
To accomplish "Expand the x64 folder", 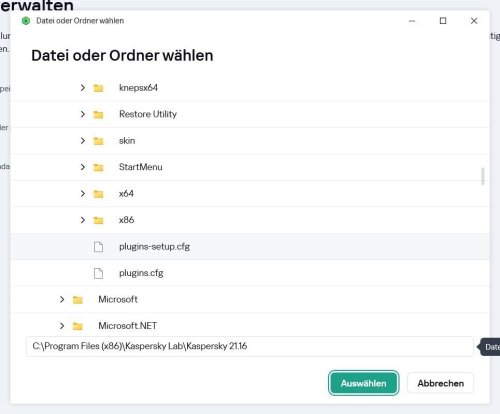I will [x=83, y=194].
